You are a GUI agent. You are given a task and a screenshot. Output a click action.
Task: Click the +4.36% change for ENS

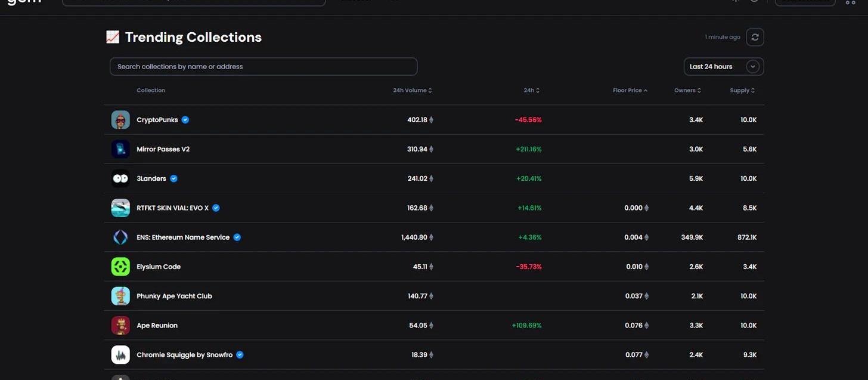click(530, 237)
